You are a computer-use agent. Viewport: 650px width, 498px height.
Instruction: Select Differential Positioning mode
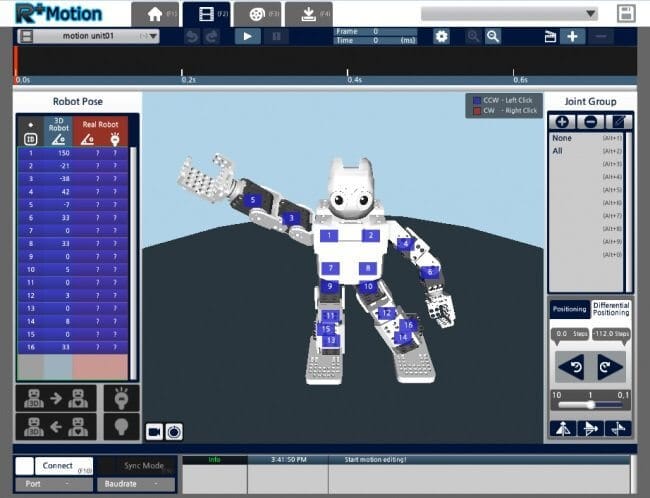pos(611,309)
